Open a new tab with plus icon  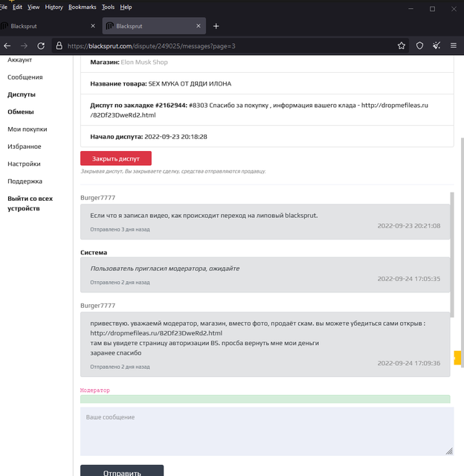[216, 26]
